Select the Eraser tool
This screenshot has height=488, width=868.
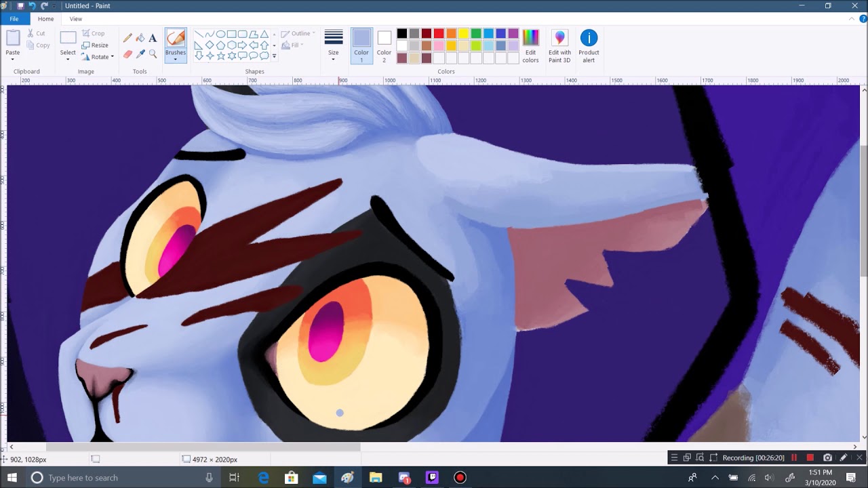pos(127,54)
